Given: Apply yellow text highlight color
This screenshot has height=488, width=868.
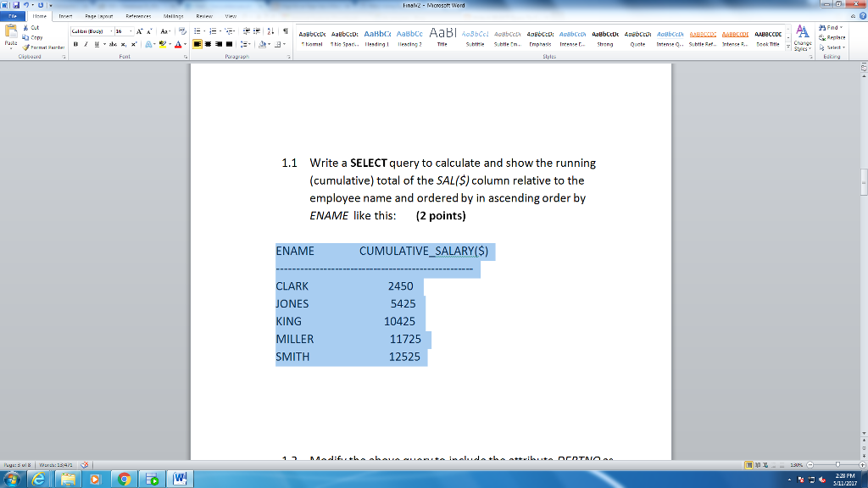Looking at the screenshot, I should [164, 44].
